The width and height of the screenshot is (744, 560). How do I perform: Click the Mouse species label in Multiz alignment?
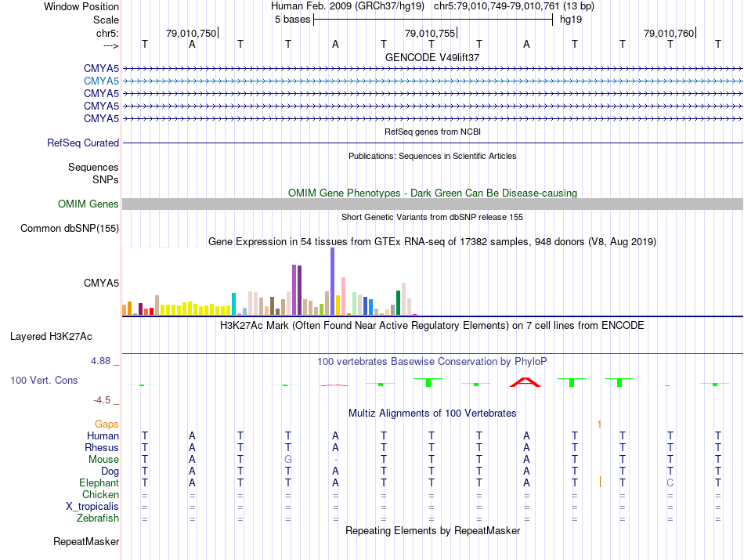pyautogui.click(x=103, y=460)
